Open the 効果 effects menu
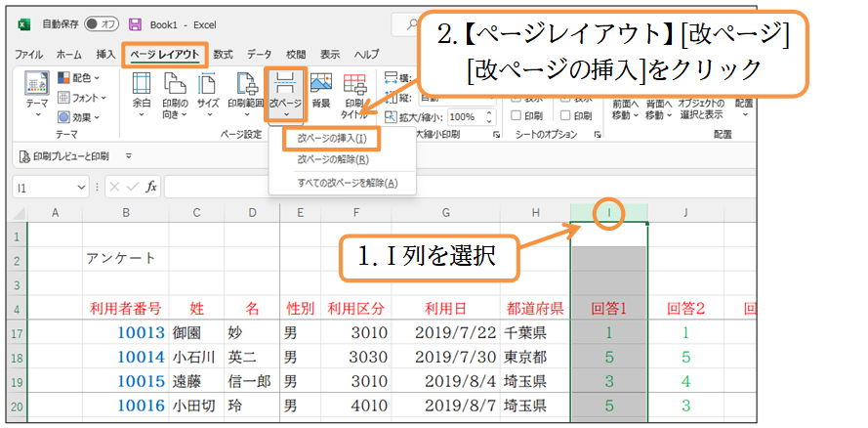Screen dimensions: 868x428 (79, 117)
